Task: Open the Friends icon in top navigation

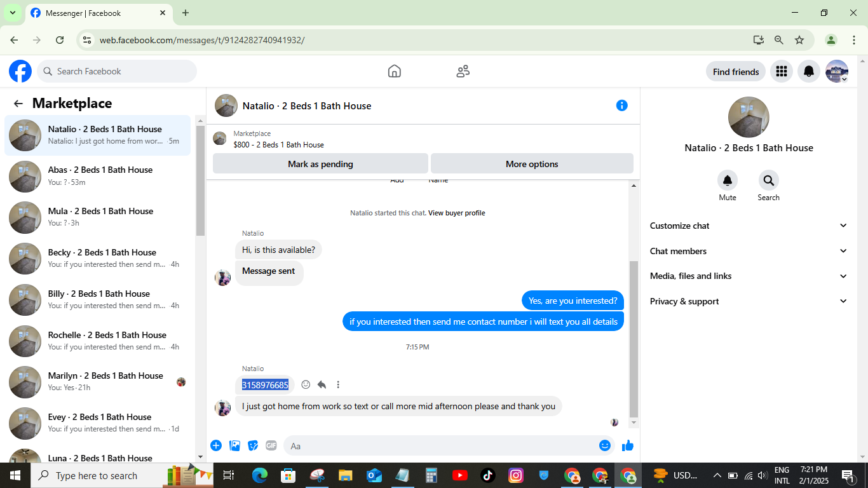Action: (463, 71)
